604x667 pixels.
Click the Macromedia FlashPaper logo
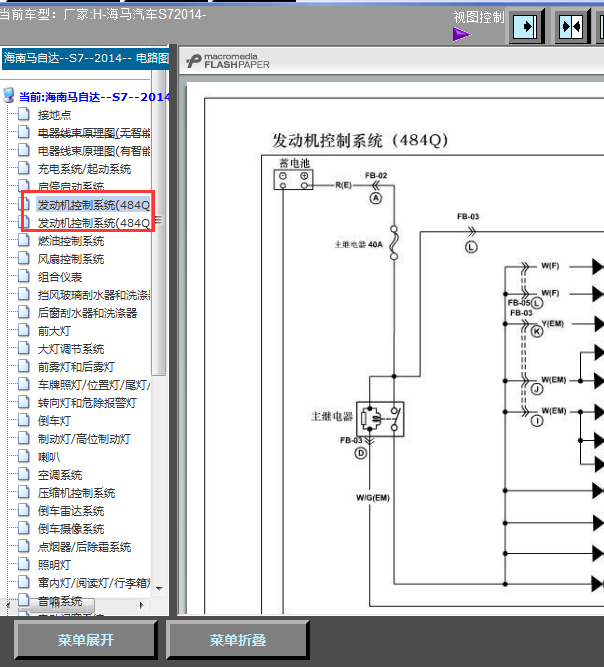(228, 61)
